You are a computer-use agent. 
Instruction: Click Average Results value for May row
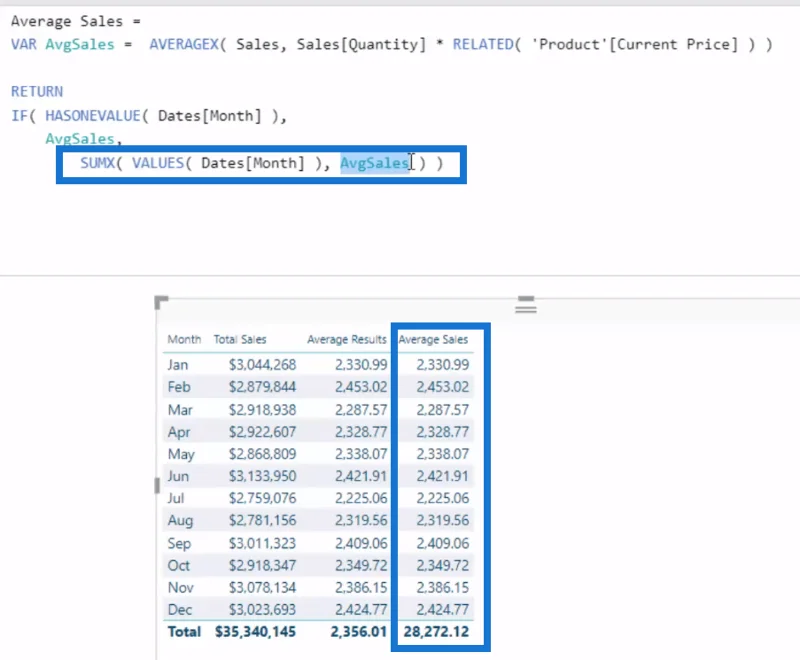361,454
